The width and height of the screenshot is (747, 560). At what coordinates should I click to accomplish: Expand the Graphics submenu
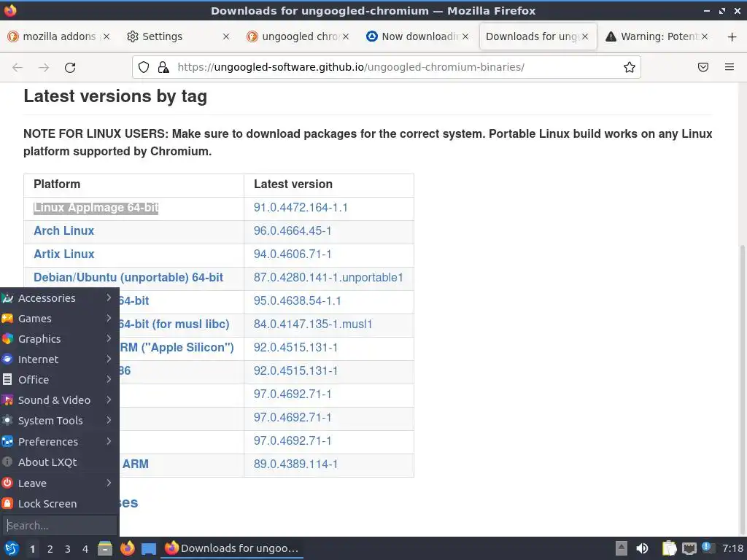coord(60,339)
